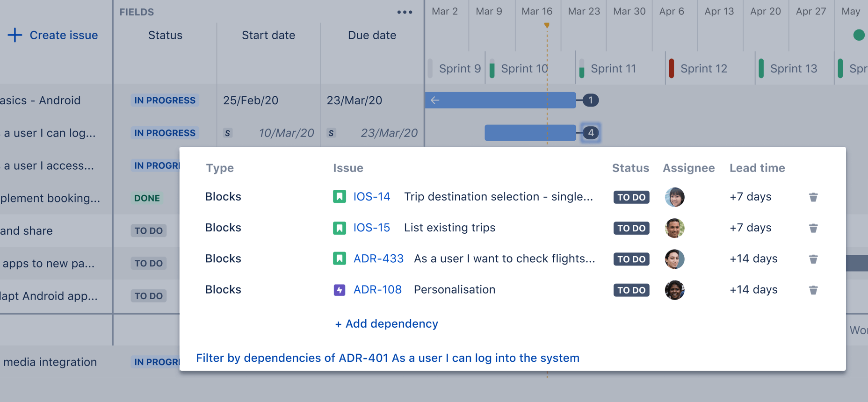Delete the IOS-14 dependency with trash icon

point(813,197)
